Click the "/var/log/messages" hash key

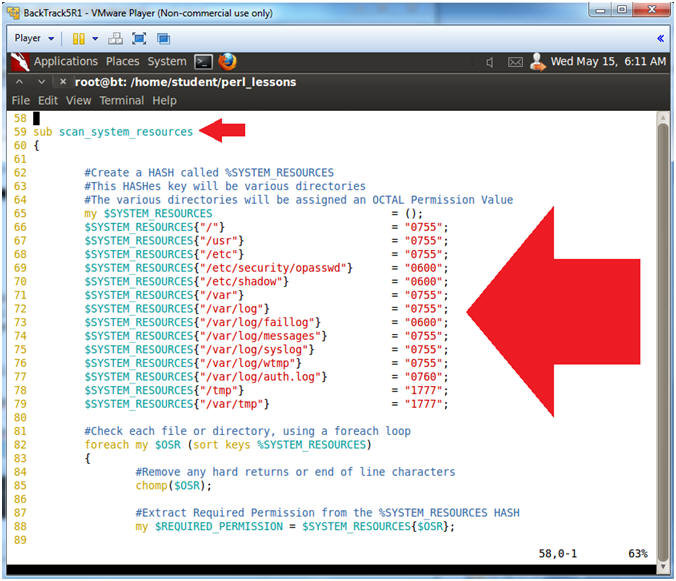261,336
